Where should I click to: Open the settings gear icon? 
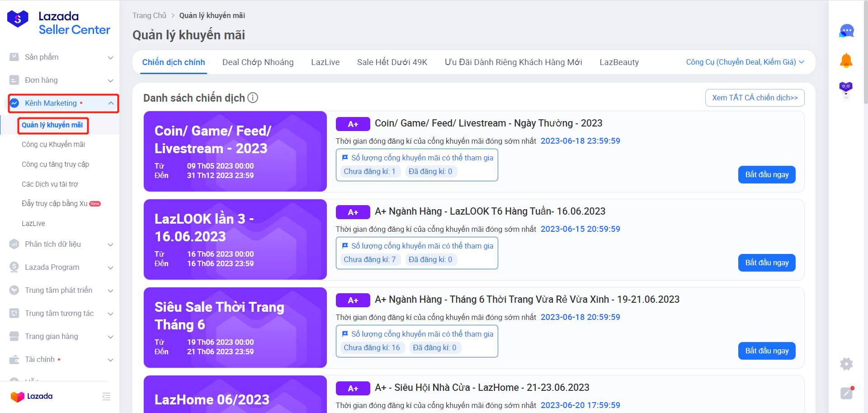(x=845, y=364)
